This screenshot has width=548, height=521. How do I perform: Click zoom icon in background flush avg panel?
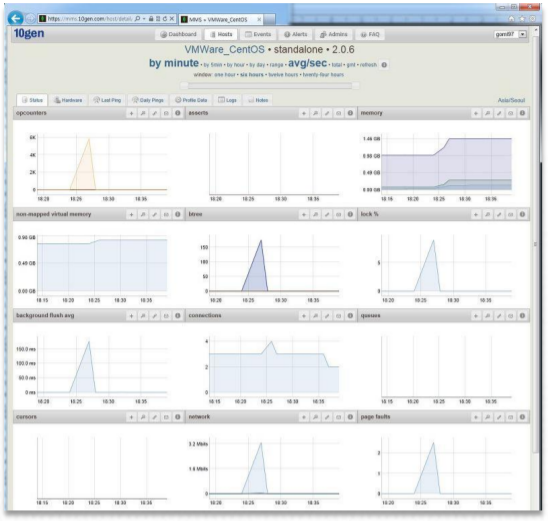(143, 316)
